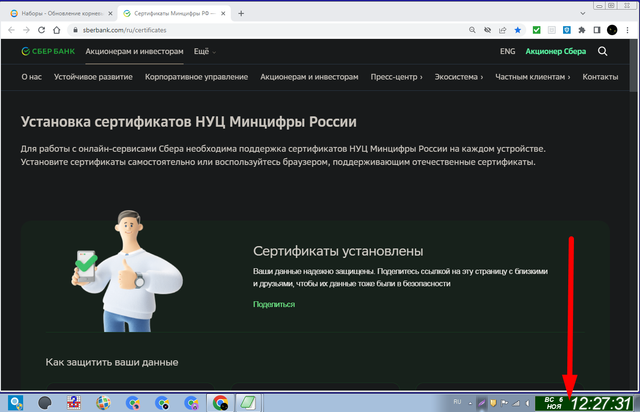Viewport: 640px width, 412px height.
Task: Expand the 'Экосистема' menu
Action: [459, 77]
